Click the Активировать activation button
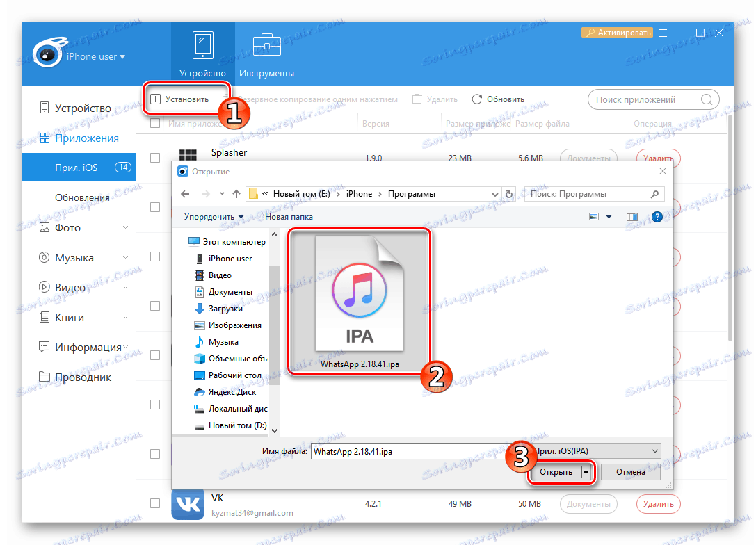The height and width of the screenshot is (545, 756). pyautogui.click(x=617, y=32)
